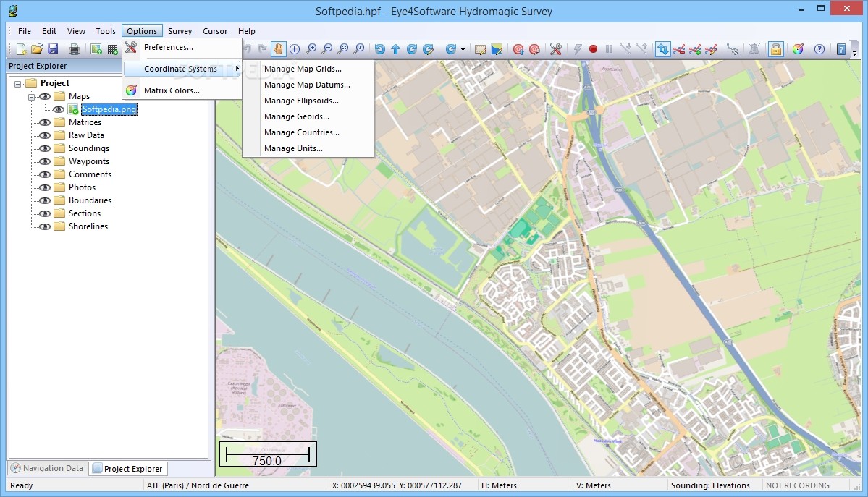Open the help book icon
Screen dimensions: 868x497
pos(841,49)
